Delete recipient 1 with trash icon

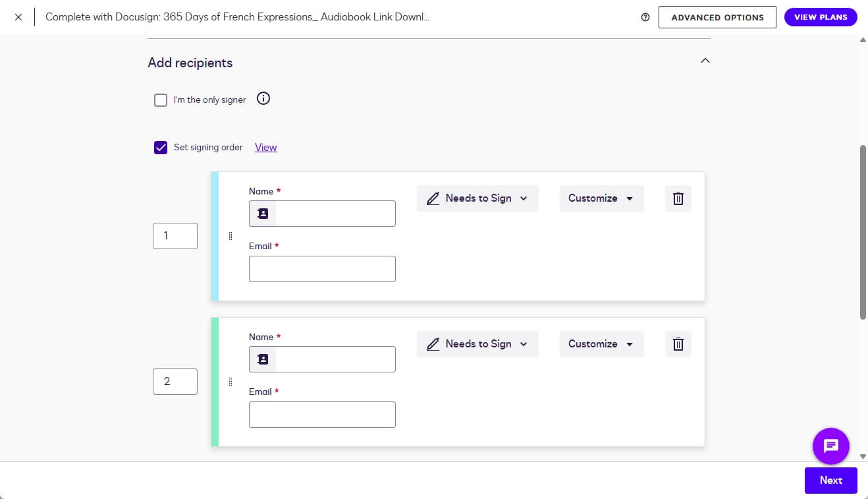(x=678, y=198)
